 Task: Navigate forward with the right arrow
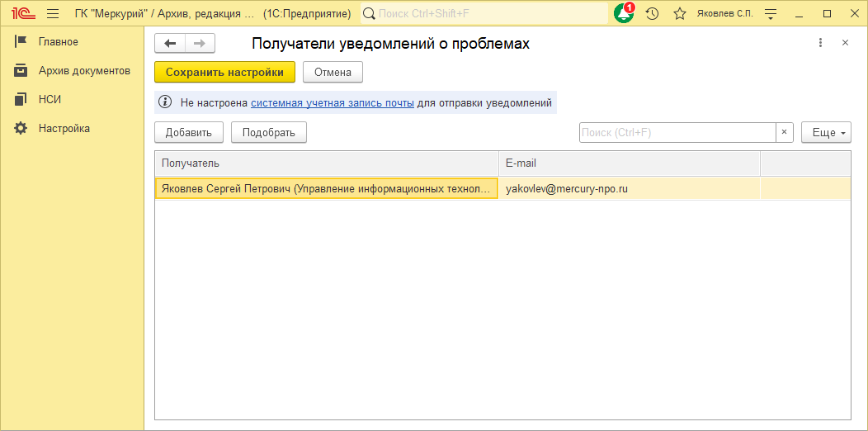[x=200, y=44]
